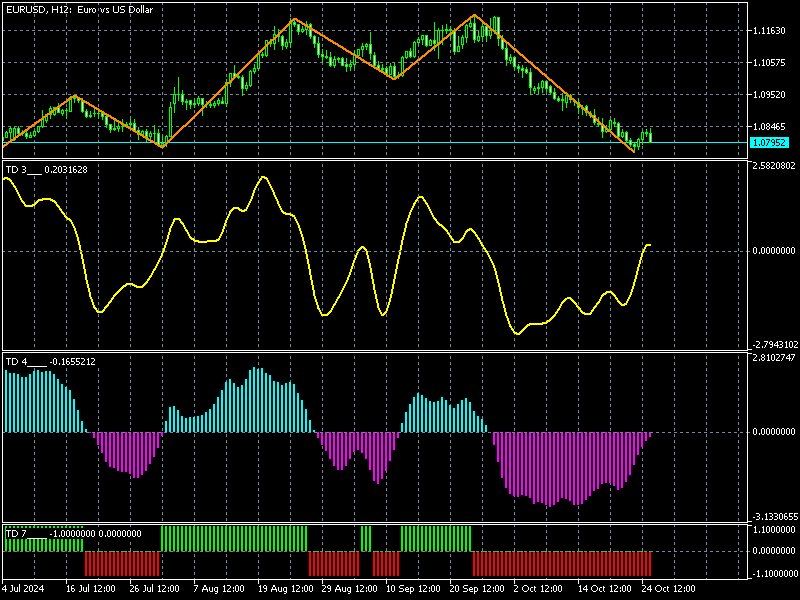Click the 1.08465 price axis label
Image resolution: width=800 pixels, height=600 pixels.
click(769, 127)
